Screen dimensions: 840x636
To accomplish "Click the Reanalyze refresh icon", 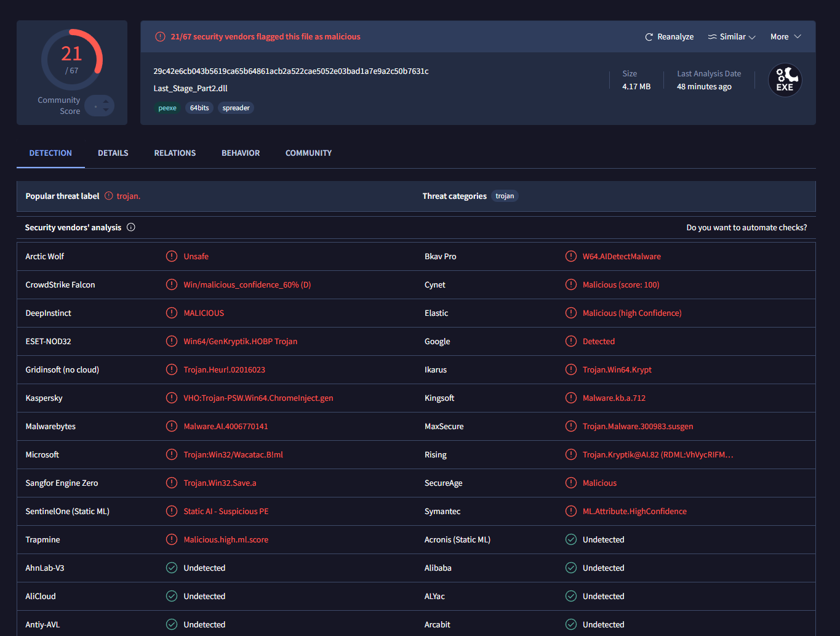I will (649, 37).
